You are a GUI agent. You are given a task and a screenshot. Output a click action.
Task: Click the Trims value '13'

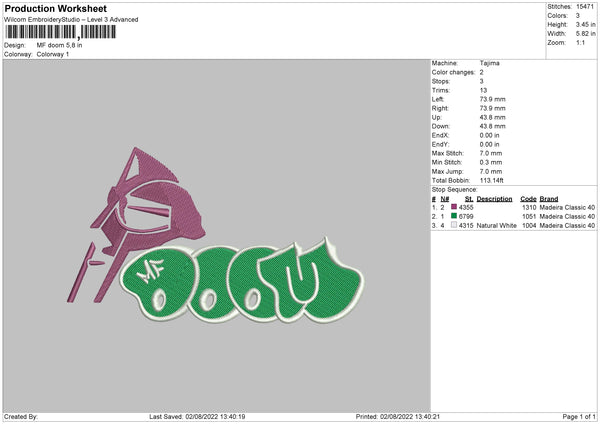click(483, 90)
